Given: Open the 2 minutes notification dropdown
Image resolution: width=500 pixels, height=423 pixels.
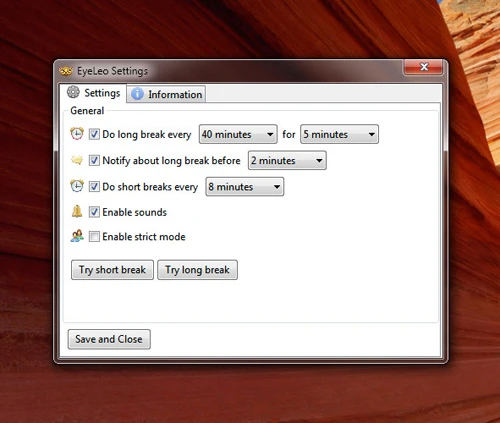Looking at the screenshot, I should [287, 160].
